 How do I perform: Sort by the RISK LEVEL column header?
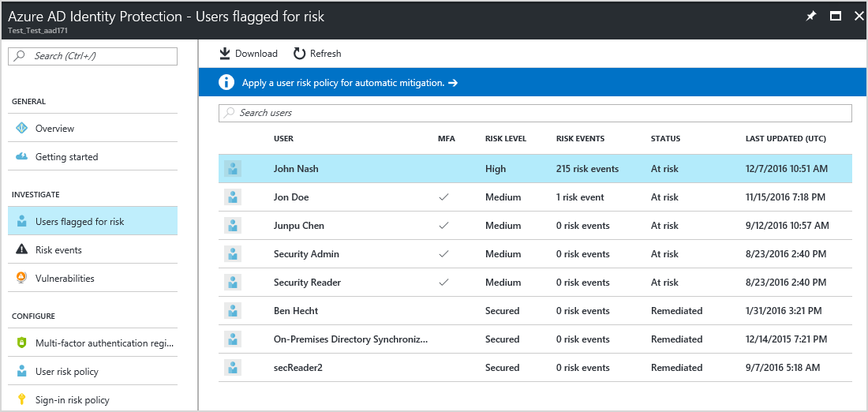[x=506, y=139]
